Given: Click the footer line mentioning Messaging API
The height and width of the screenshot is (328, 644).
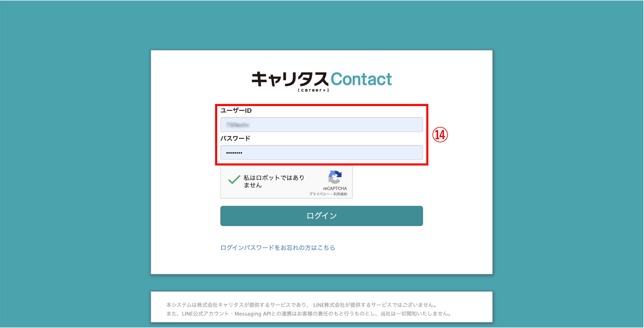Looking at the screenshot, I should pos(309,314).
